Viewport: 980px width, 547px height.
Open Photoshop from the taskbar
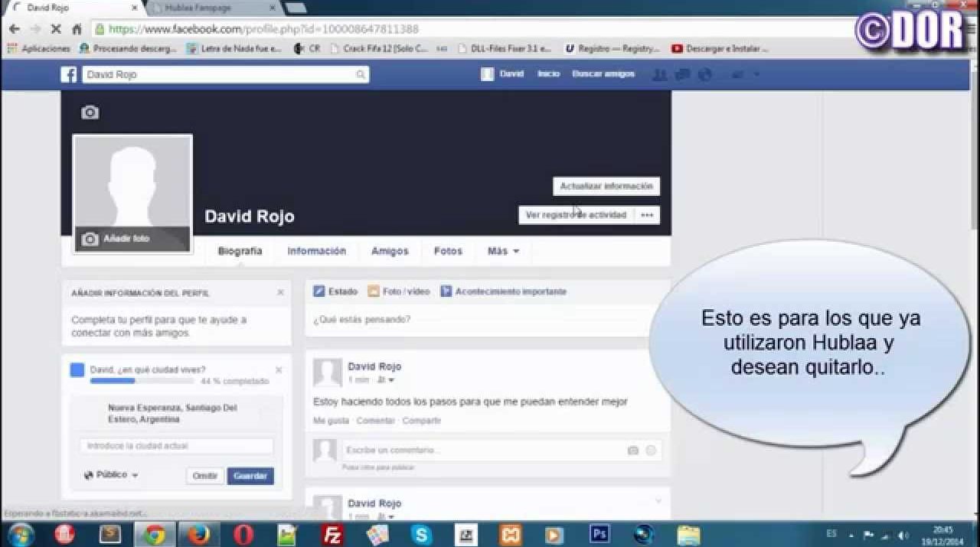point(599,534)
